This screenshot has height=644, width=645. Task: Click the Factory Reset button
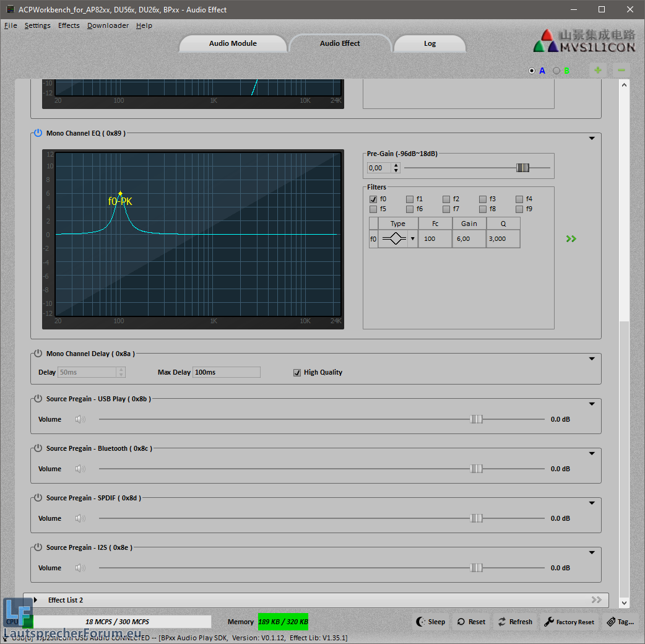[569, 622]
